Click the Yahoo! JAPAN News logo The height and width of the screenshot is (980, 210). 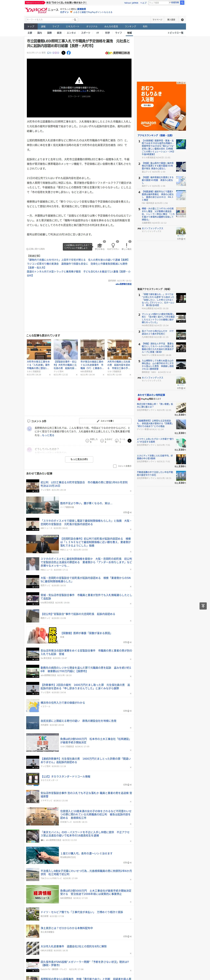coord(42,10)
